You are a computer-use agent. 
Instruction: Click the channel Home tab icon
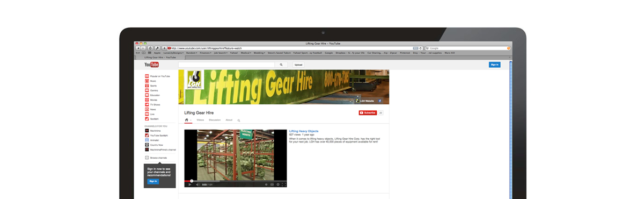pos(187,120)
